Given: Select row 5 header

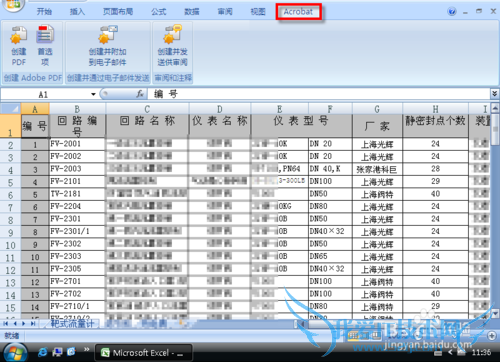Looking at the screenshot, I should (10, 183).
